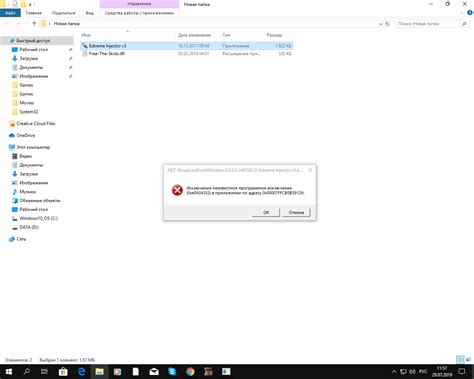Viewport: 474px width, 379px height.
Task: Open Creative Cloud Files in sidebar
Action: pos(36,124)
